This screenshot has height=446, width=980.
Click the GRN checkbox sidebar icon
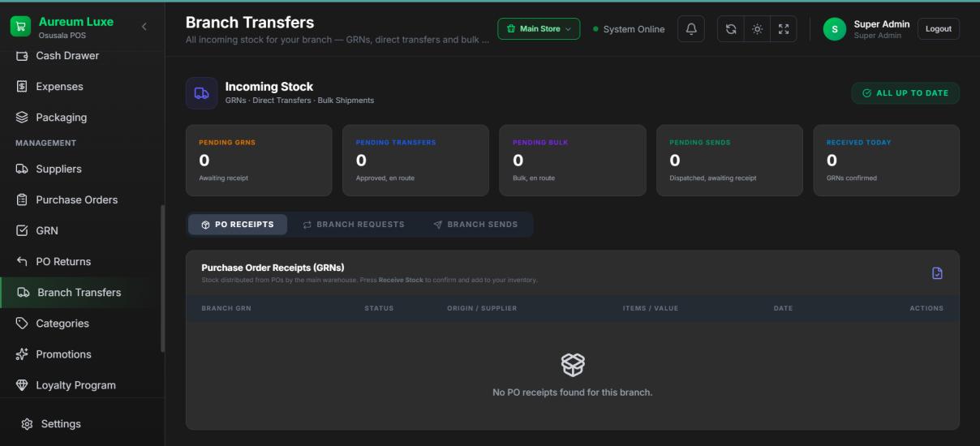tap(23, 231)
